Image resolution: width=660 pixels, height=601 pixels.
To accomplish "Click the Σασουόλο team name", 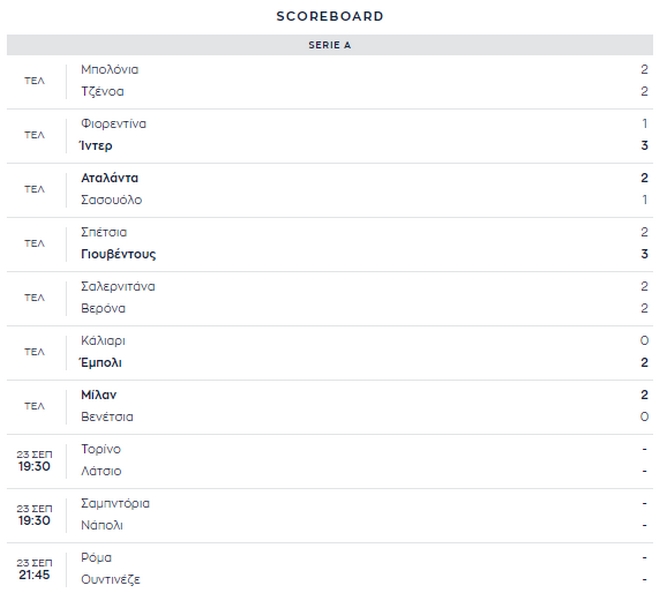I will [111, 200].
